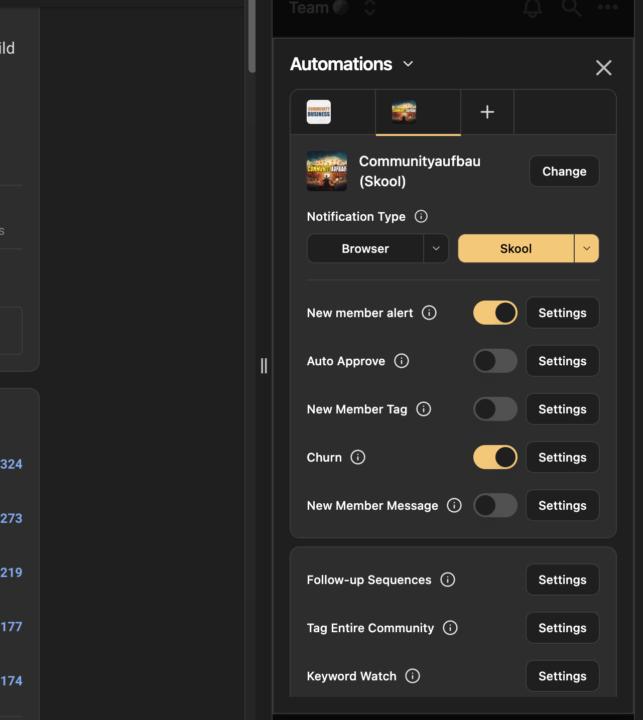This screenshot has width=643, height=720.
Task: Add a new community tab with plus
Action: point(487,112)
